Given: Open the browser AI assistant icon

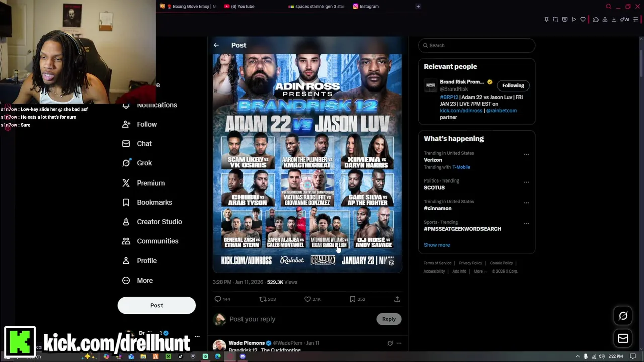Looking at the screenshot, I should [x=625, y=19].
